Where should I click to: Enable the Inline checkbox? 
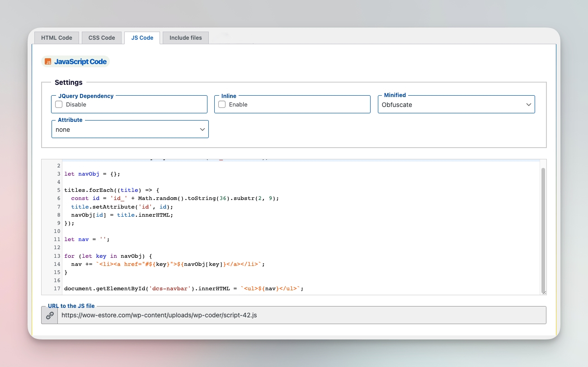[x=222, y=104]
